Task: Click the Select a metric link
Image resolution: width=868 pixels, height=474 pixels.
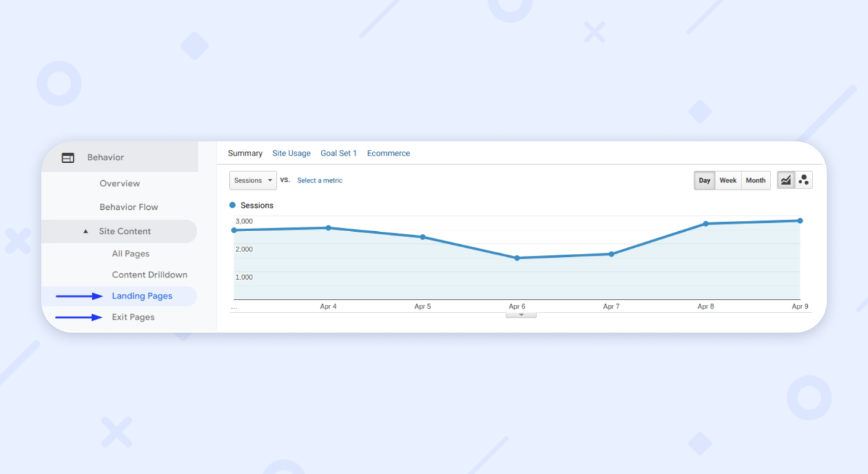Action: [x=320, y=180]
